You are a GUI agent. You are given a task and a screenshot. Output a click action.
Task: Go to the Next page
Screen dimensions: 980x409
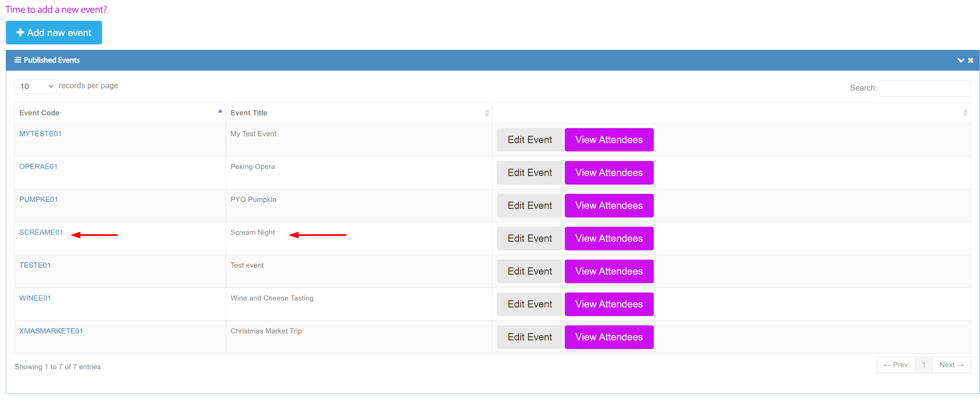[951, 365]
